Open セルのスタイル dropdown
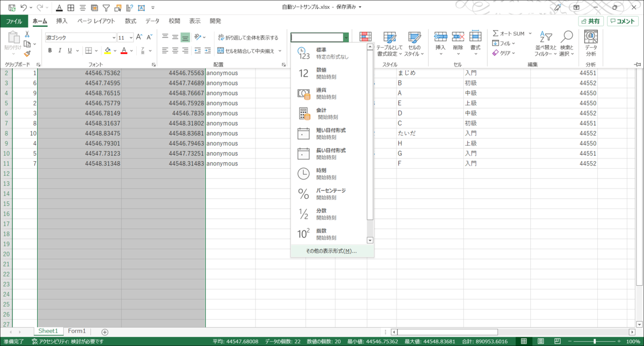 point(414,45)
